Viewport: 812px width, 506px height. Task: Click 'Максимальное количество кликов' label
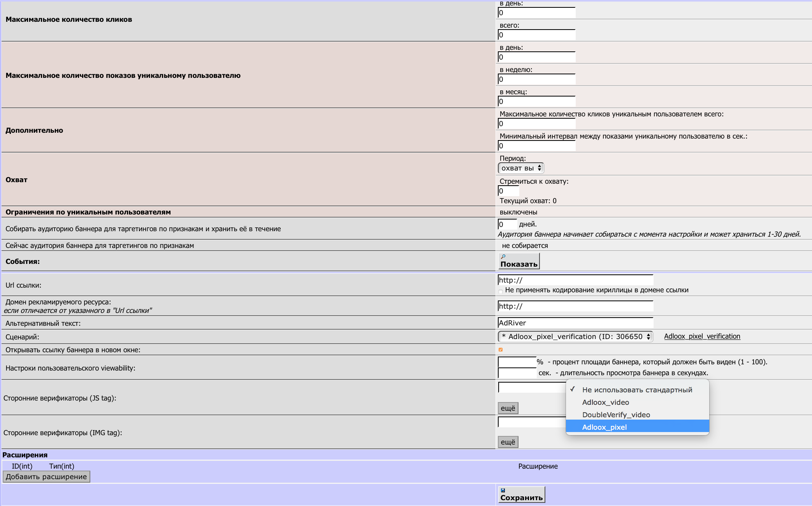coord(69,19)
